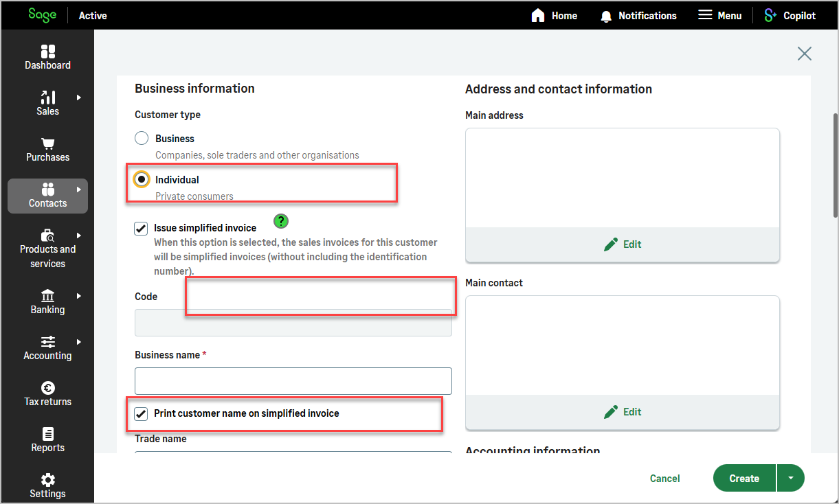Cancel creating the contact
This screenshot has height=504, width=839.
click(665, 479)
